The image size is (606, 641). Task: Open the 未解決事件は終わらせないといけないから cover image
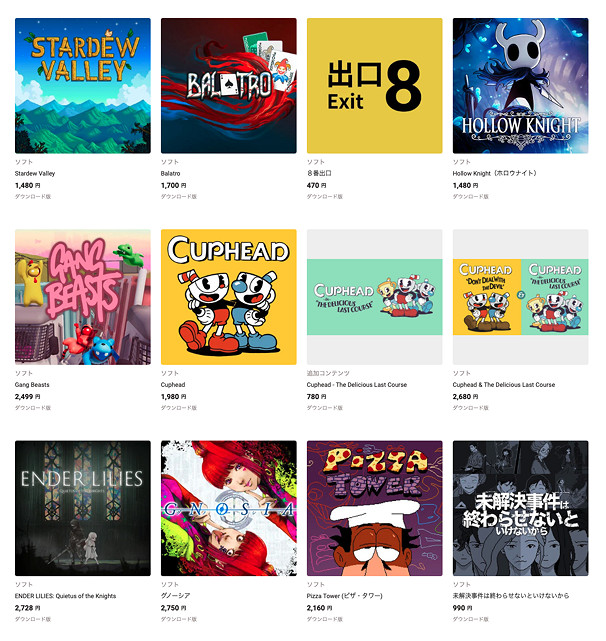pos(521,509)
